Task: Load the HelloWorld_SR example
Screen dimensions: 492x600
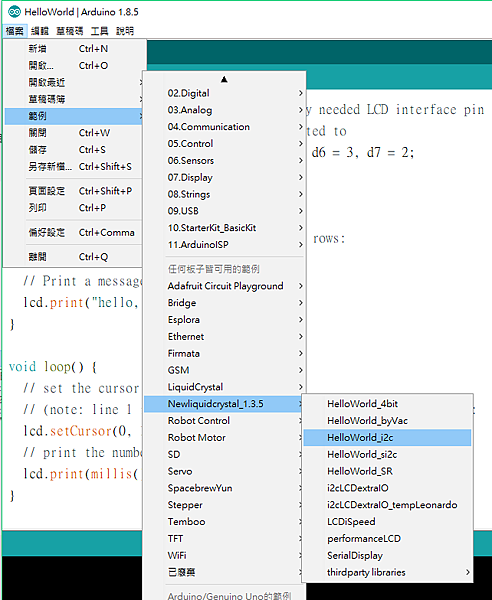Action: 387,471
